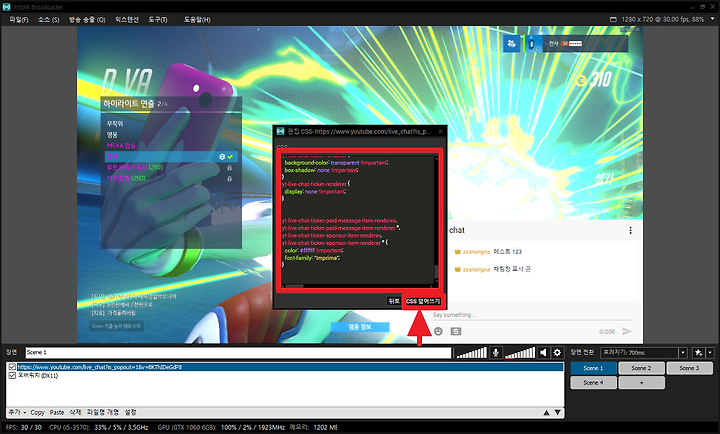This screenshot has width=720, height=434.
Task: Click 뒤로 back button in CSS dialog
Action: click(394, 301)
